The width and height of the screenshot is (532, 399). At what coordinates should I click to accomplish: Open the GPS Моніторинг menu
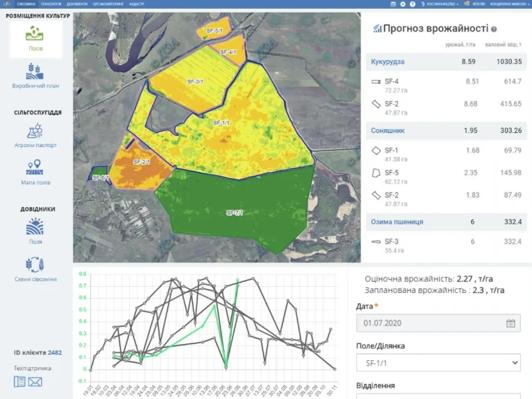108,4
